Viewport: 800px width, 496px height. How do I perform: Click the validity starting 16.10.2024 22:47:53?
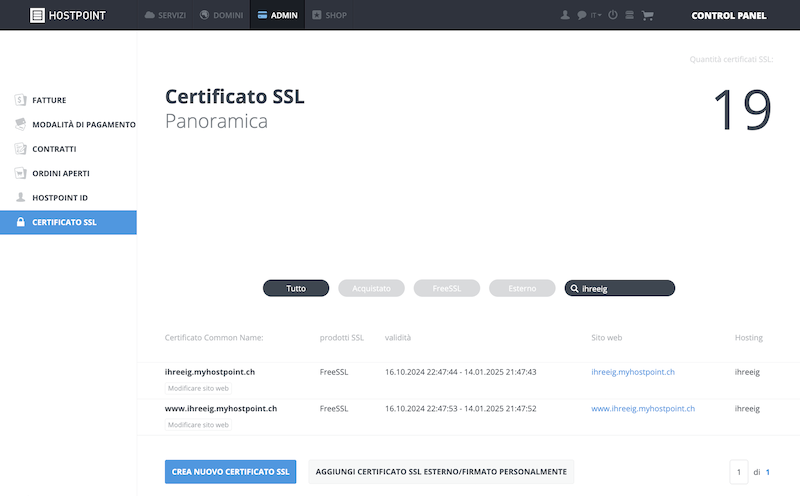coord(460,408)
